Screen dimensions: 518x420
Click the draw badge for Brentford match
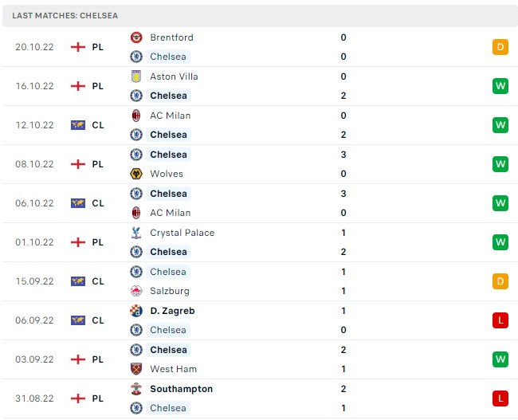pyautogui.click(x=500, y=47)
